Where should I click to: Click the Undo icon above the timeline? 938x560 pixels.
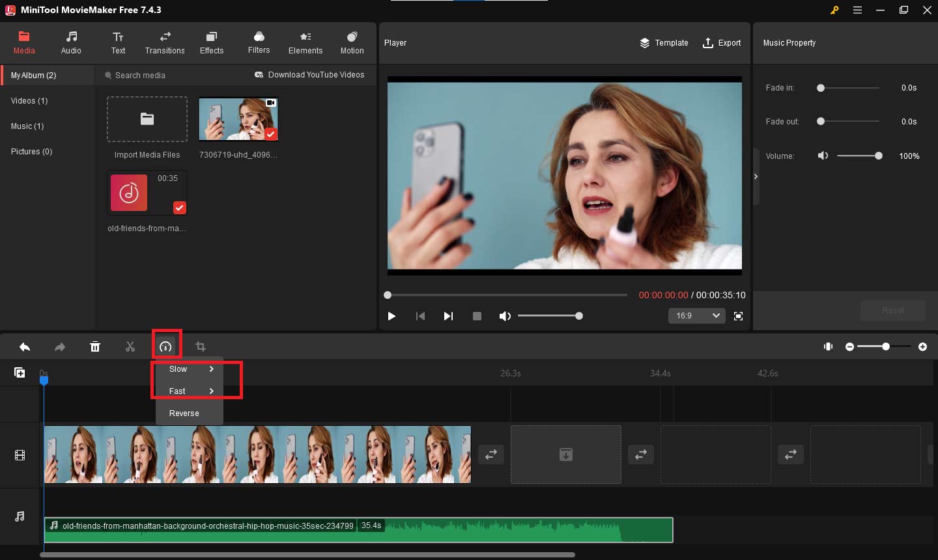point(25,346)
